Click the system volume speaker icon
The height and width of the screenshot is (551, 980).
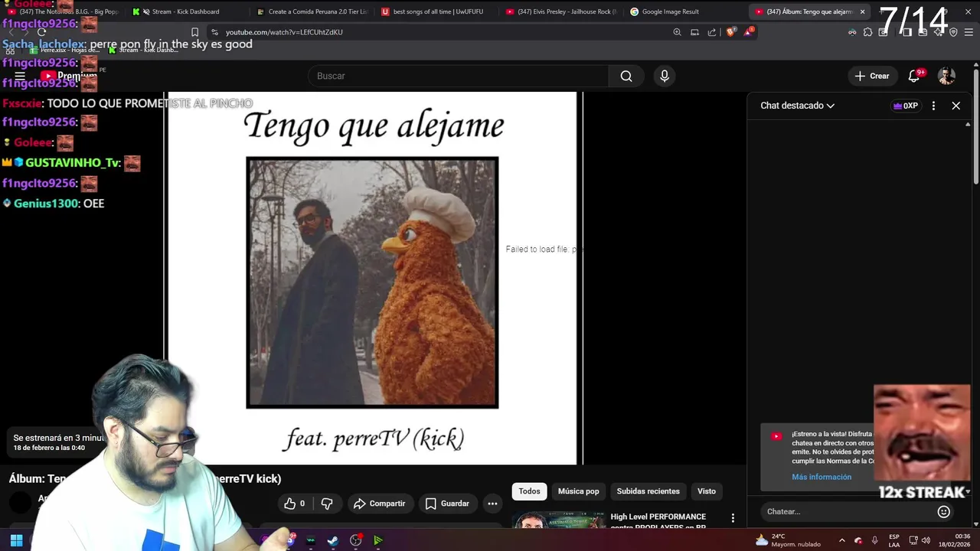[x=926, y=540]
